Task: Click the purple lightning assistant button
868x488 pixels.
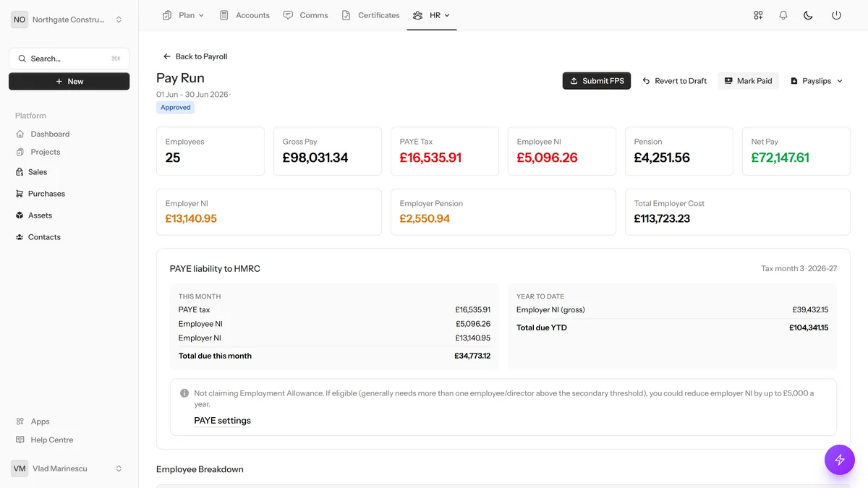Action: tap(840, 460)
